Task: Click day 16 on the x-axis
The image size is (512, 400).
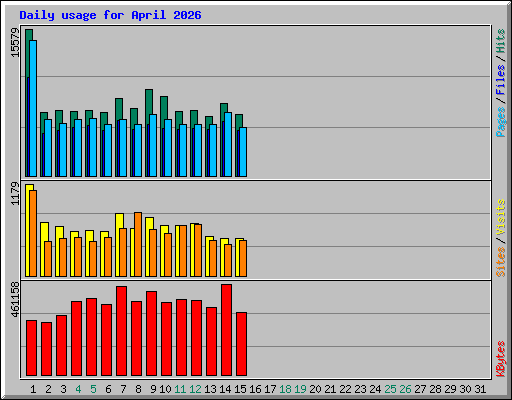Action: [255, 389]
